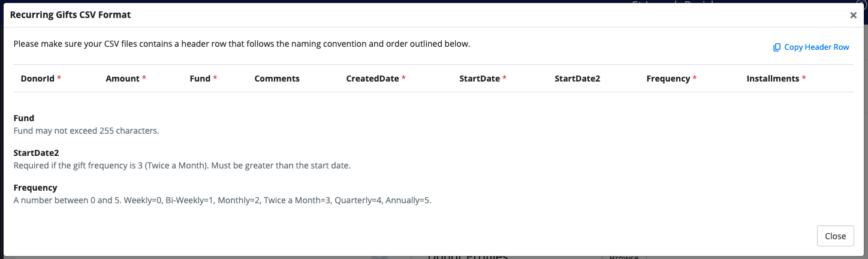The height and width of the screenshot is (259, 868).
Task: Click the bold Fund heading above its description
Action: (24, 118)
